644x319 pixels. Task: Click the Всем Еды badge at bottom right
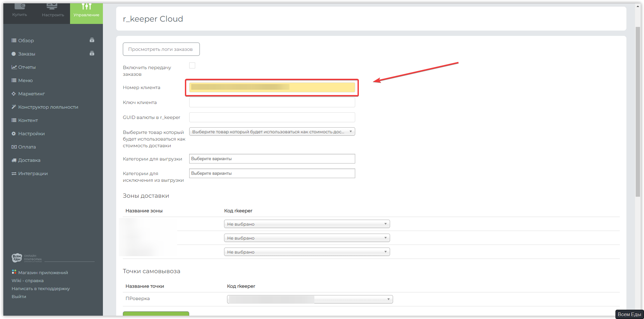(x=629, y=314)
